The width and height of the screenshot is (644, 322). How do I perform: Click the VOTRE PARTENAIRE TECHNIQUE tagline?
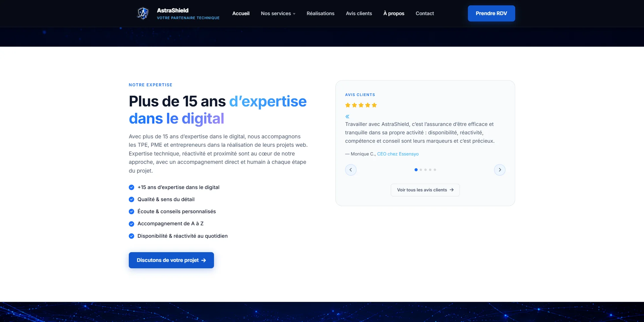pos(188,18)
